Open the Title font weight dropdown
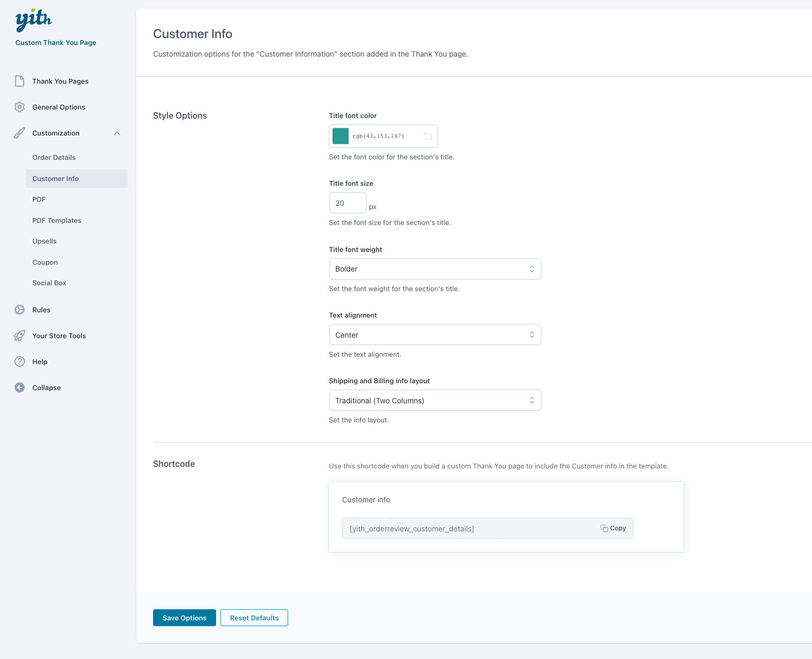The width and height of the screenshot is (812, 659). coord(434,269)
